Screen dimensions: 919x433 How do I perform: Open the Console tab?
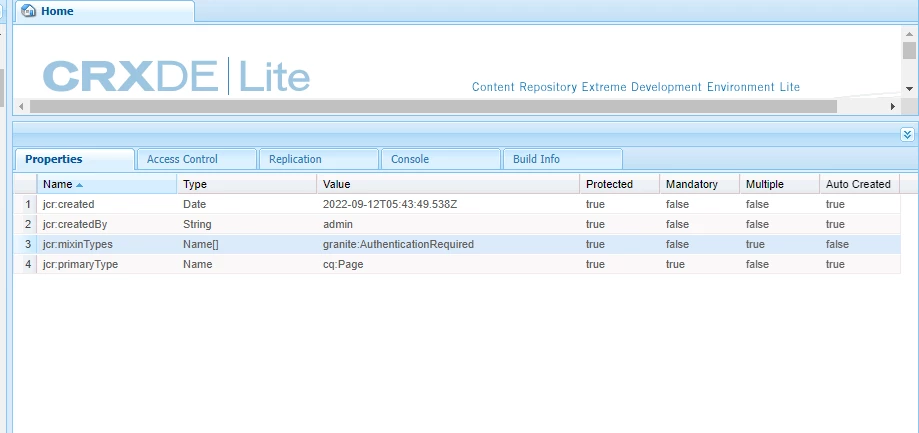440,159
